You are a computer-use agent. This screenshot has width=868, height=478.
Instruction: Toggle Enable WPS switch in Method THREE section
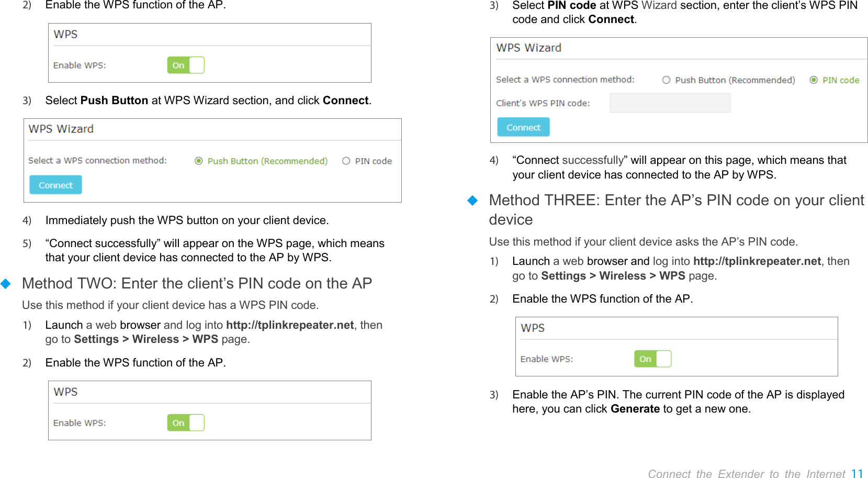652,359
